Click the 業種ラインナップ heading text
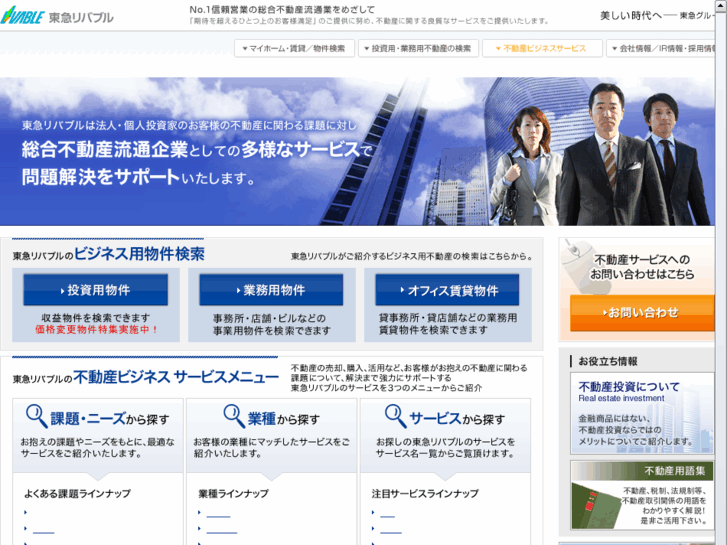Image resolution: width=727 pixels, height=545 pixels. 233,494
